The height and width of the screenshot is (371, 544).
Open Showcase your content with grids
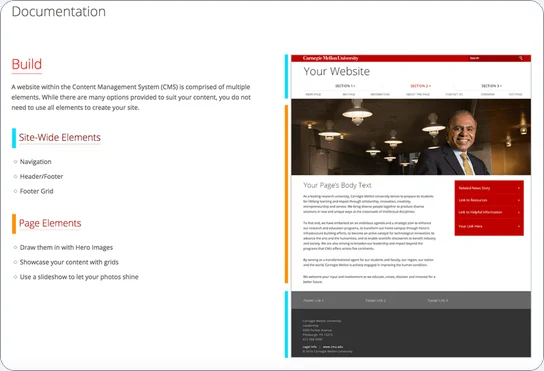pos(69,262)
